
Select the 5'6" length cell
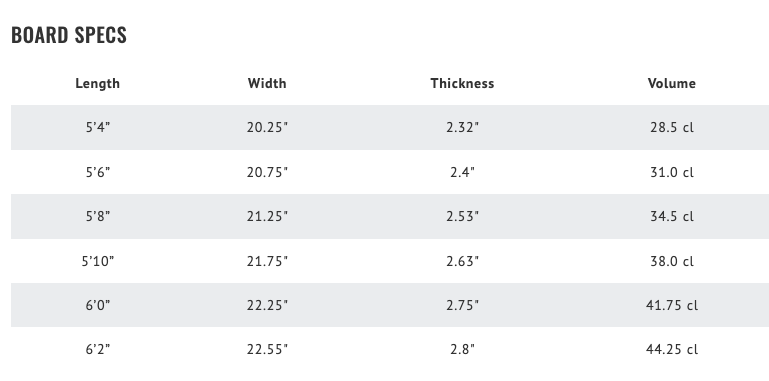(x=98, y=172)
